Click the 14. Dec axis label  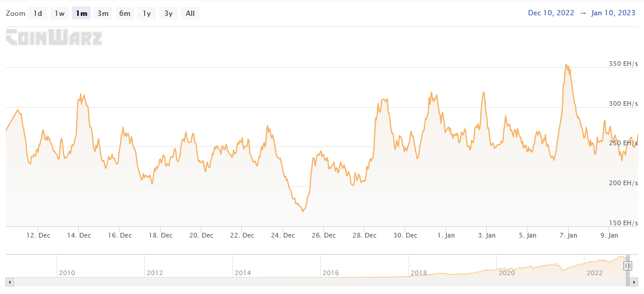[79, 235]
